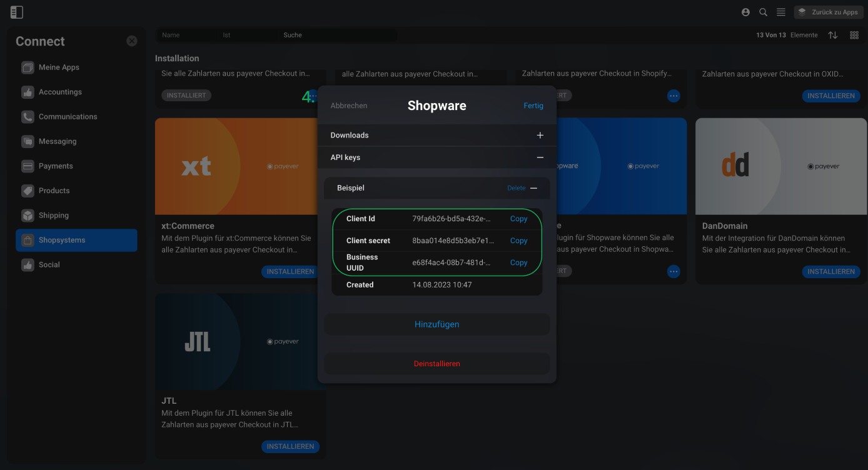Open the xt:Commerce card thumbnail
Screen dimensions: 868x470
(236, 166)
